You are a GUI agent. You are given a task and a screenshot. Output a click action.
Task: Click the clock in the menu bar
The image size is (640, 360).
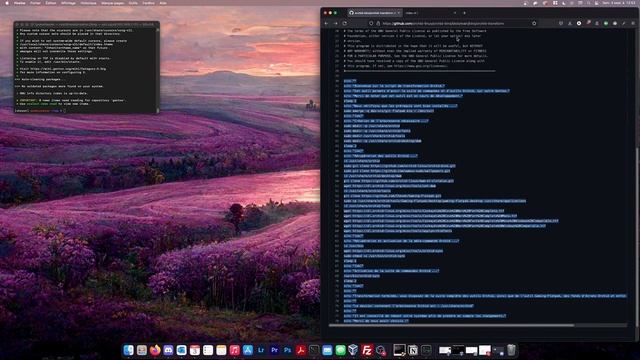(x=620, y=3)
